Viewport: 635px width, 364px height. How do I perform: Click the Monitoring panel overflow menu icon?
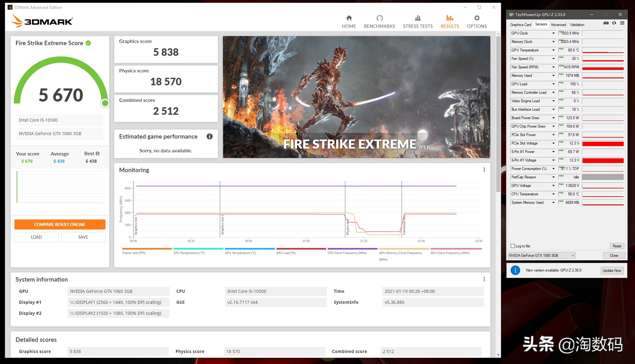tap(484, 170)
